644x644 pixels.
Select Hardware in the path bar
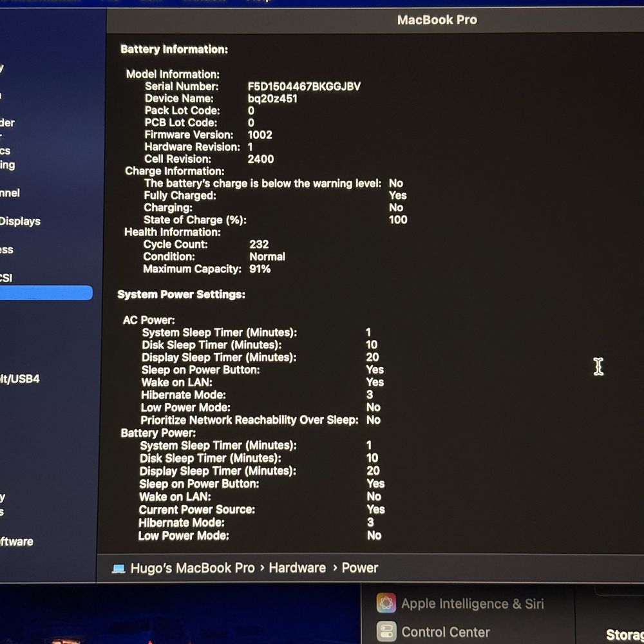[x=297, y=567]
